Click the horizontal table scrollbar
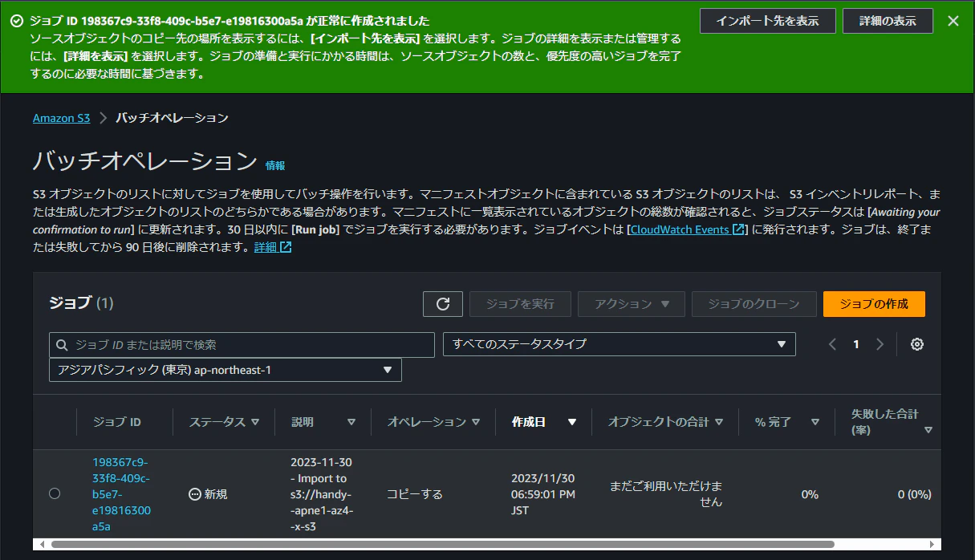 441,544
